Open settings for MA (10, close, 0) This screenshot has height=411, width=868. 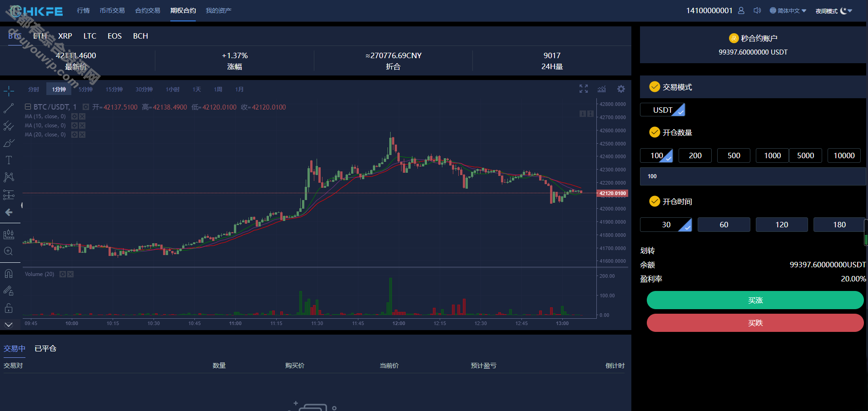tap(74, 125)
